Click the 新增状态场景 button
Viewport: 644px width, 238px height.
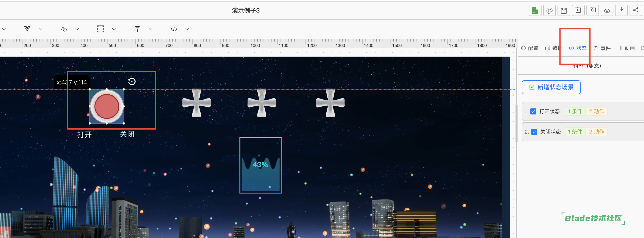point(551,87)
